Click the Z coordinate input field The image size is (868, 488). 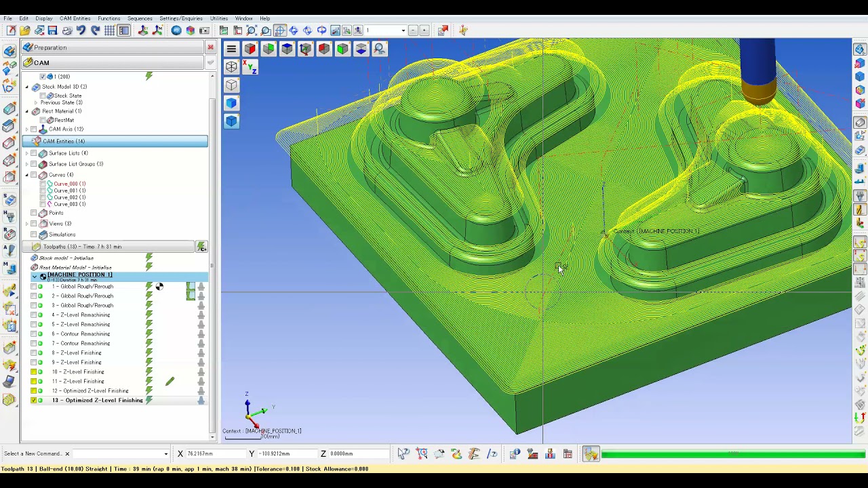pos(358,454)
